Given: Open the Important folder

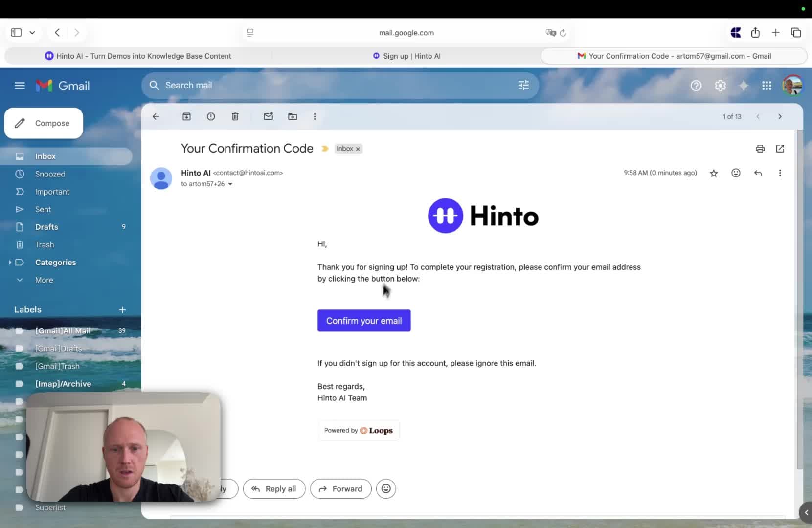Looking at the screenshot, I should tap(66, 192).
